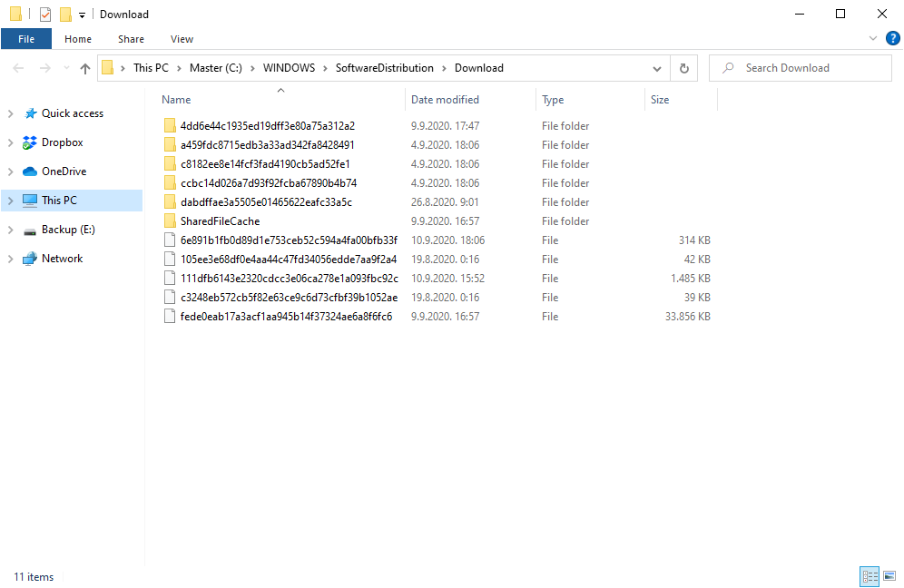The width and height of the screenshot is (904, 588).
Task: Expand the Dropbox tree node
Action: pyautogui.click(x=10, y=142)
